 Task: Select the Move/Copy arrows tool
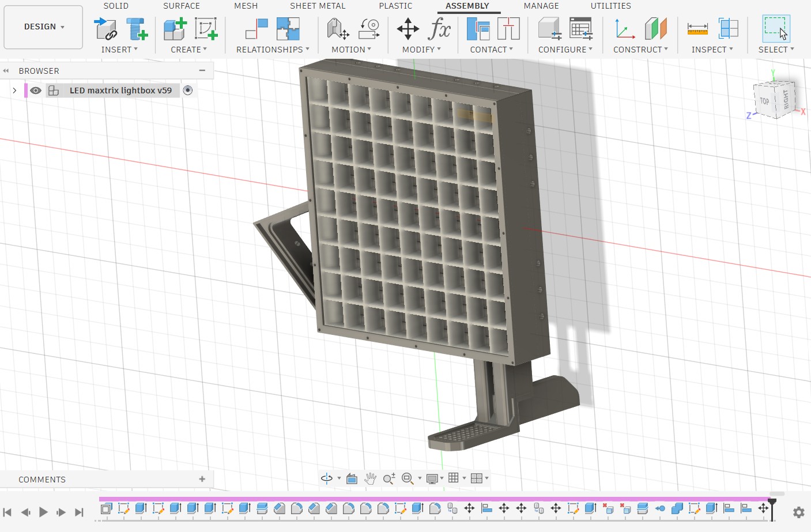tap(408, 29)
